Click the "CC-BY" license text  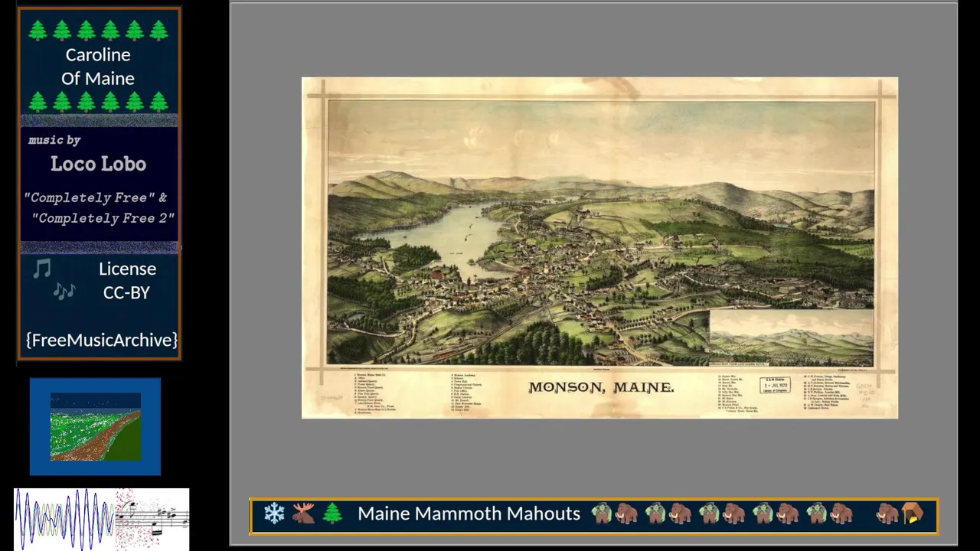click(126, 292)
